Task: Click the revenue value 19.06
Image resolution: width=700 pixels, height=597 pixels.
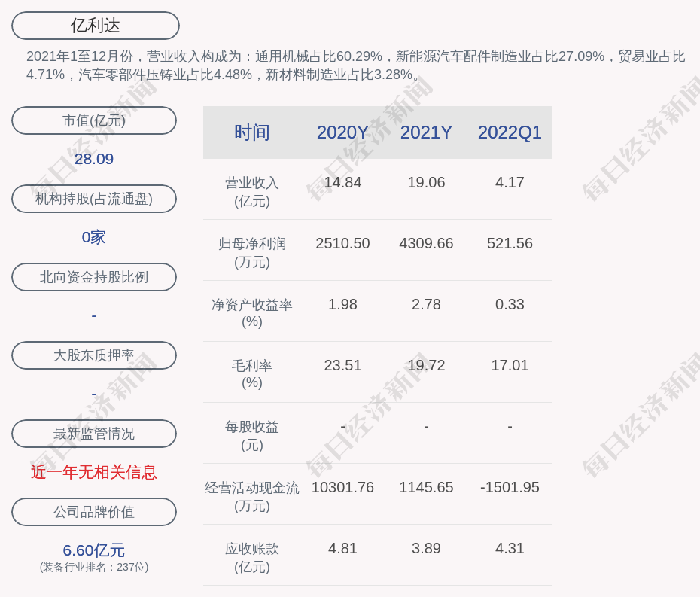Action: click(x=426, y=183)
